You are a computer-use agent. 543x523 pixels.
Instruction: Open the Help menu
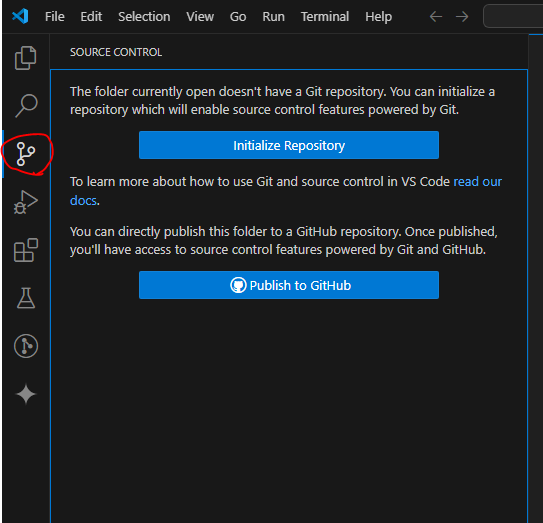379,17
